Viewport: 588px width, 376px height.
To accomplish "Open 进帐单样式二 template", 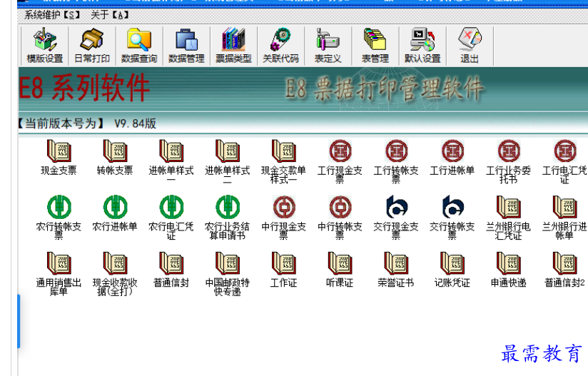I will [x=228, y=161].
